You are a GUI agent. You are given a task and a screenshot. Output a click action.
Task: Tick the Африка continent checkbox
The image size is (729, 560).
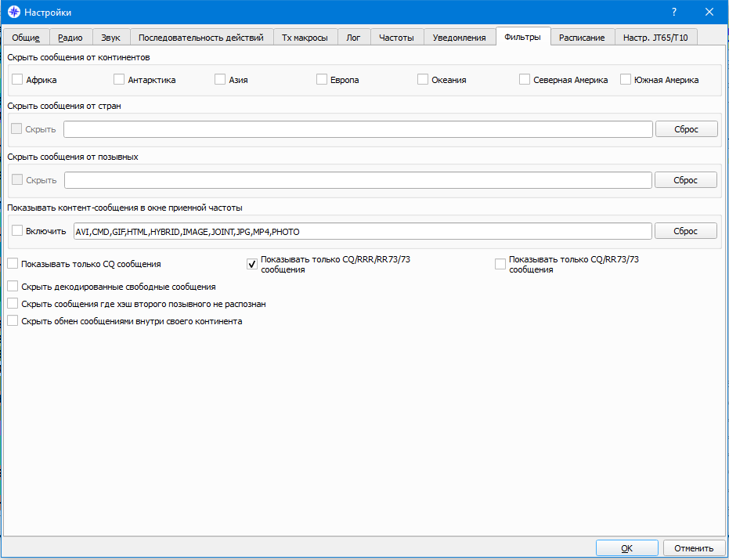pos(17,80)
